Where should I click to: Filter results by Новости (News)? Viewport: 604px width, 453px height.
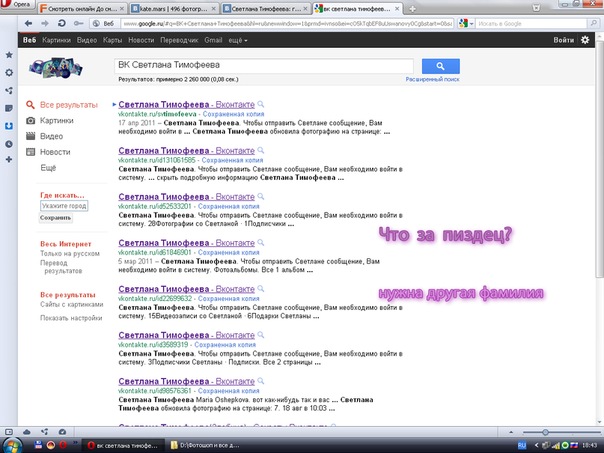[55, 152]
